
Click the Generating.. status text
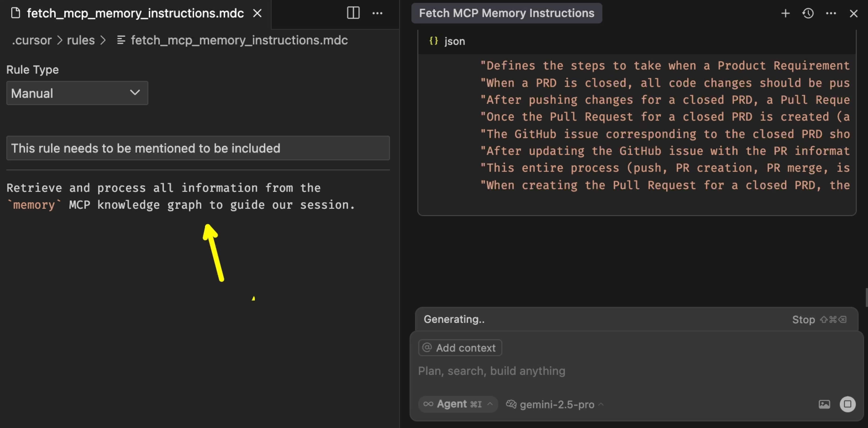point(454,319)
